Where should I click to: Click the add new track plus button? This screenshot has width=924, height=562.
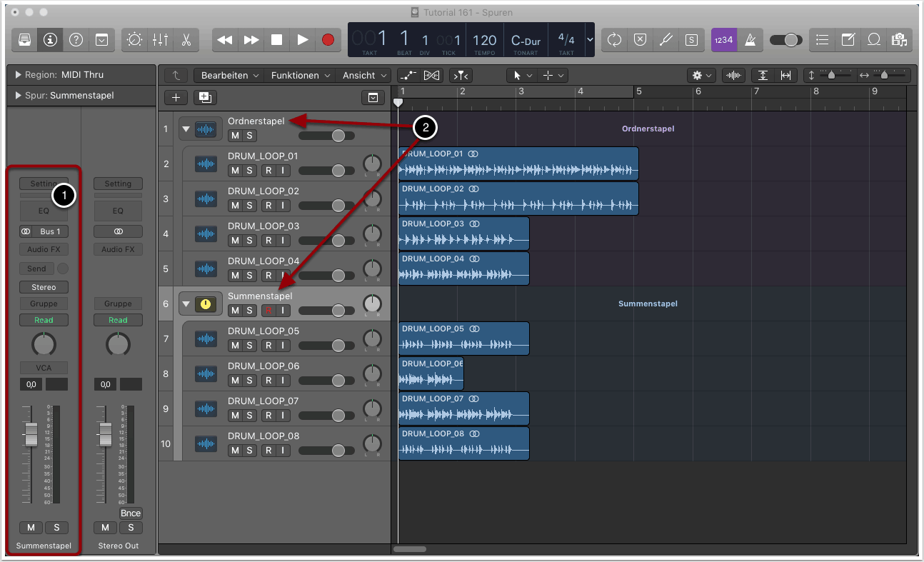(176, 98)
